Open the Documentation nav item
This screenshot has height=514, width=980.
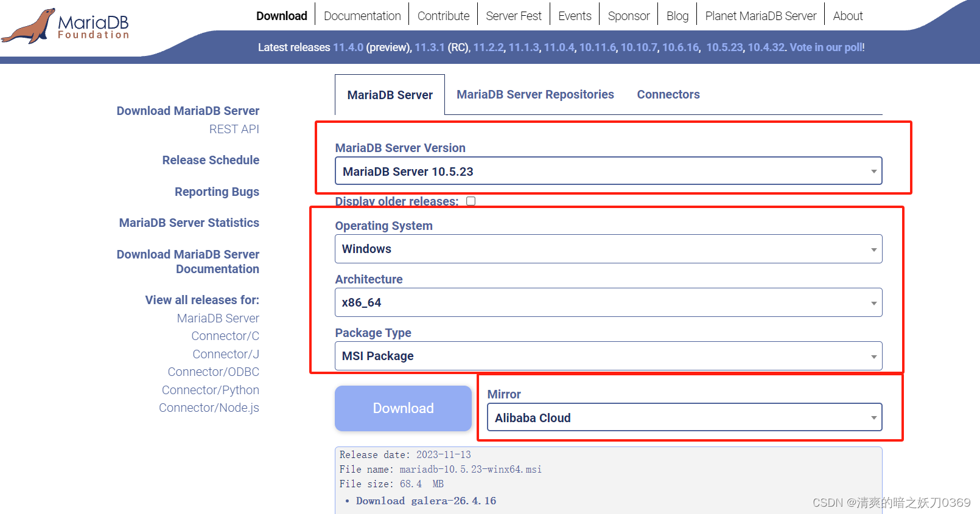(x=362, y=16)
